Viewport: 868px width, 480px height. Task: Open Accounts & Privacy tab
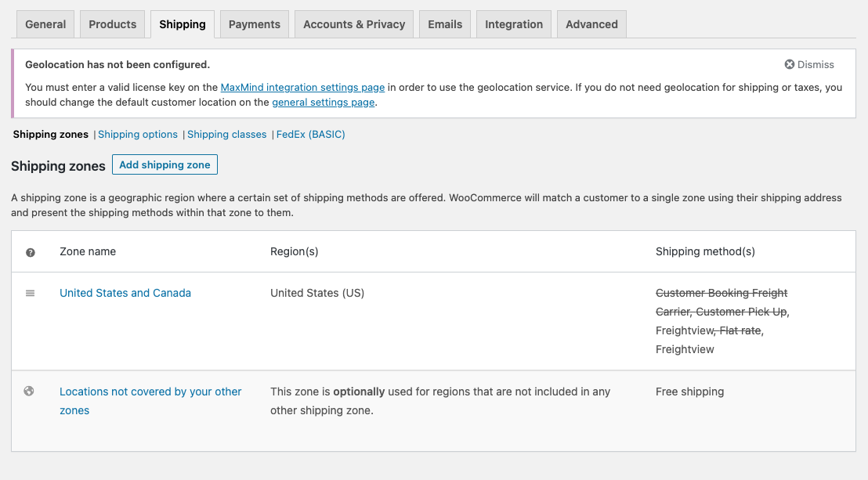coord(354,24)
